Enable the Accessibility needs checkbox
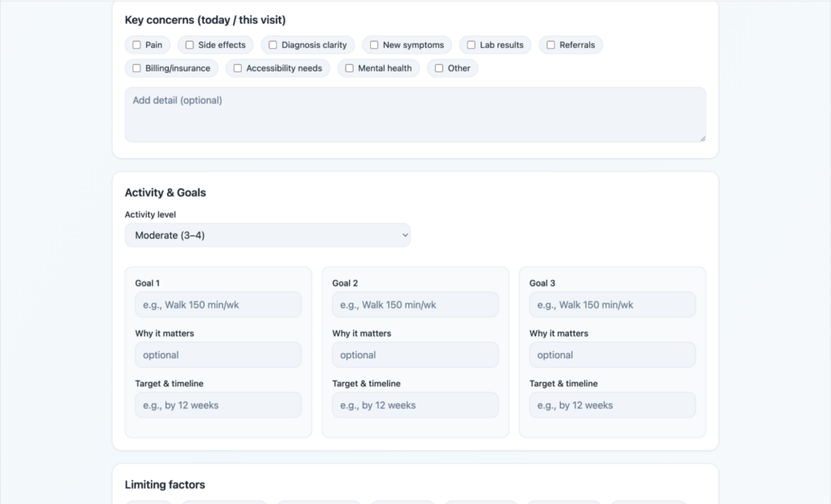Viewport: 831px width, 504px height. [x=238, y=68]
